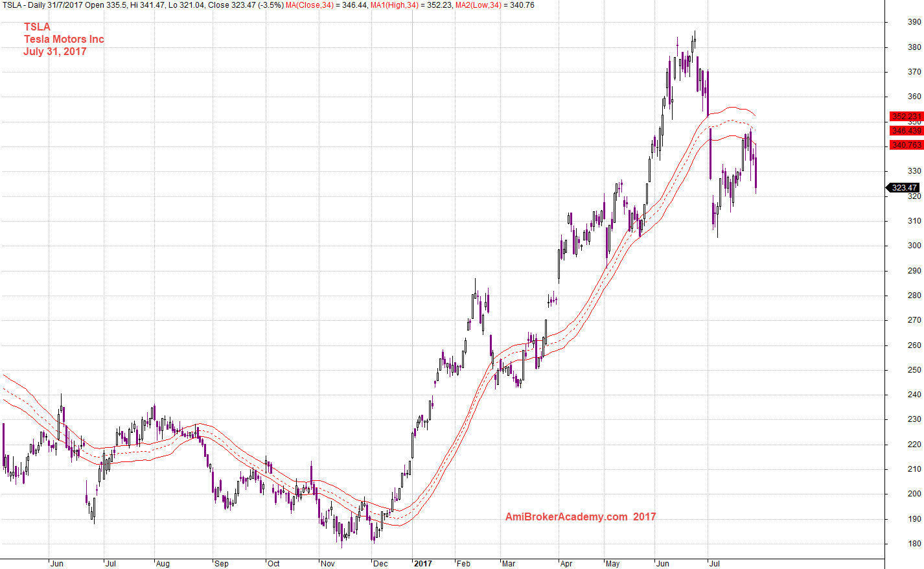The width and height of the screenshot is (924, 569).
Task: Click the bold 2017 year label on time axis
Action: tap(423, 564)
